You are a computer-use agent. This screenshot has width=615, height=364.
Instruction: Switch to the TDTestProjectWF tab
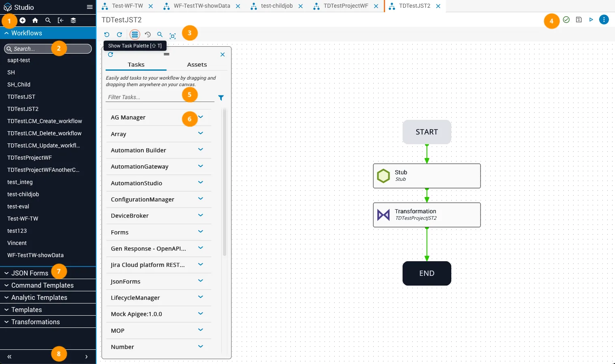pyautogui.click(x=346, y=6)
